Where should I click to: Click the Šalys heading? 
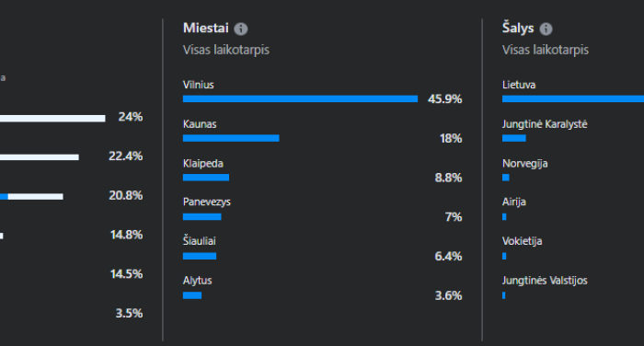click(518, 28)
